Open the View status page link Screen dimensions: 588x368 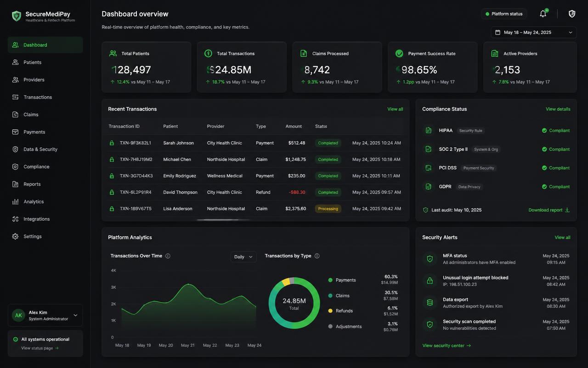click(40, 348)
